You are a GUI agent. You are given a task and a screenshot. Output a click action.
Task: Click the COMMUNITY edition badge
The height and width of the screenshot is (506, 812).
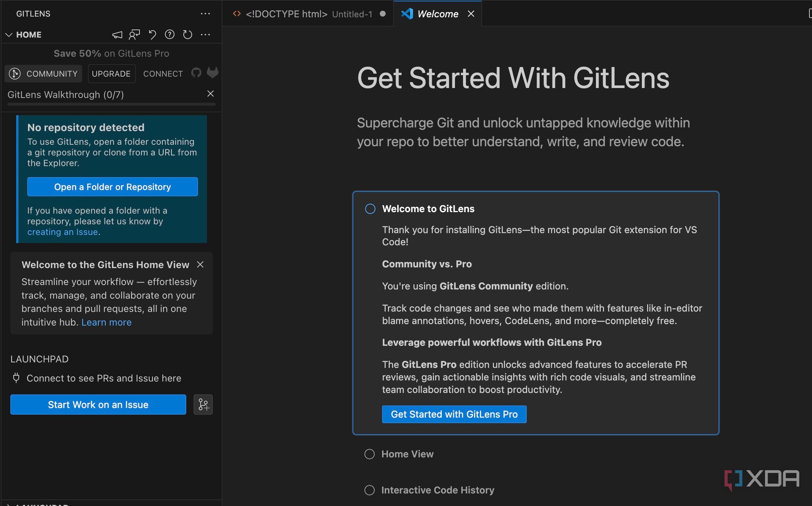tap(43, 74)
